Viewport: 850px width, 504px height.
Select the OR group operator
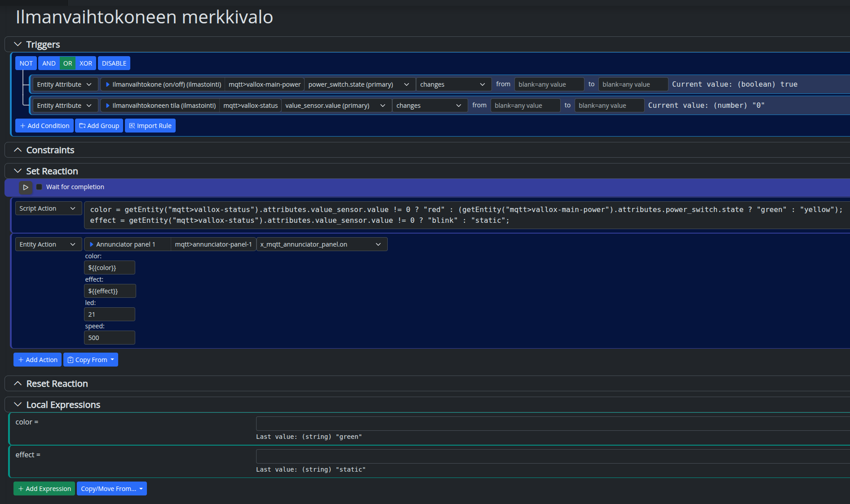click(x=67, y=63)
